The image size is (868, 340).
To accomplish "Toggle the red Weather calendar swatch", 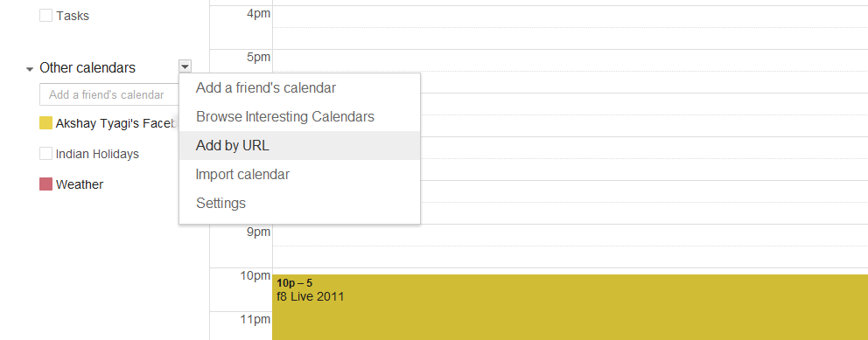I will point(45,184).
